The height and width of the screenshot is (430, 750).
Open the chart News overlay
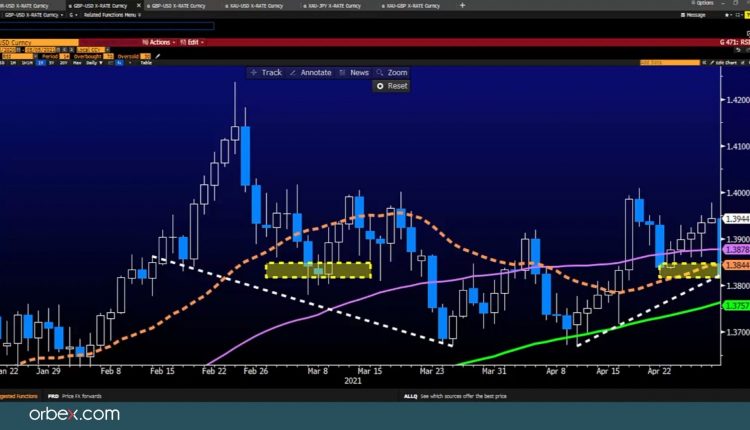[x=354, y=73]
